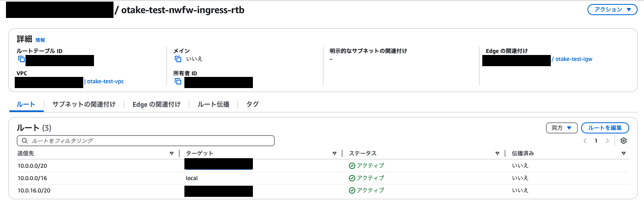Switch to the ルート伝播 tab

tap(213, 104)
